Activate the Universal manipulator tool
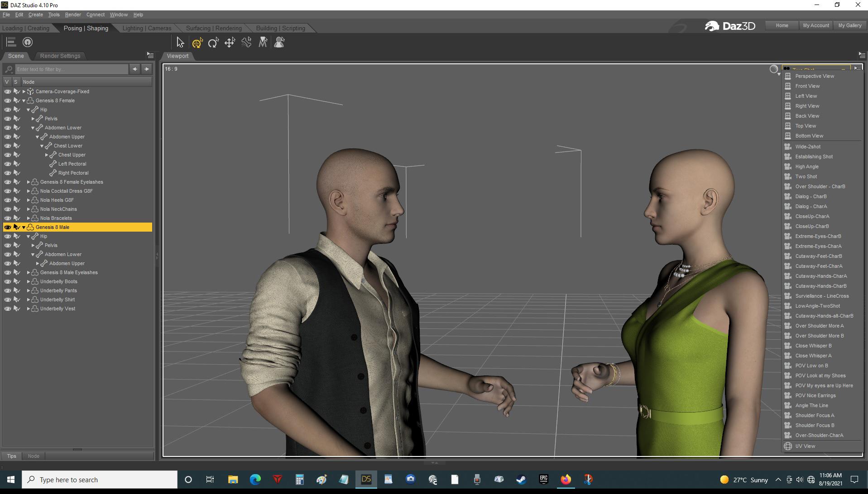Image resolution: width=868 pixels, height=494 pixels. [x=197, y=43]
